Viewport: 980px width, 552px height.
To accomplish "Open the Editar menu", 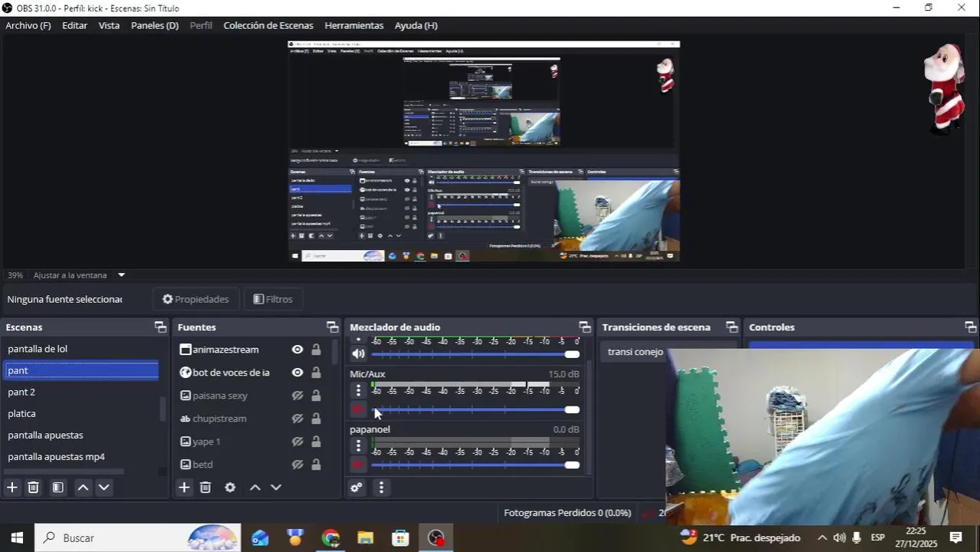I will click(x=74, y=25).
